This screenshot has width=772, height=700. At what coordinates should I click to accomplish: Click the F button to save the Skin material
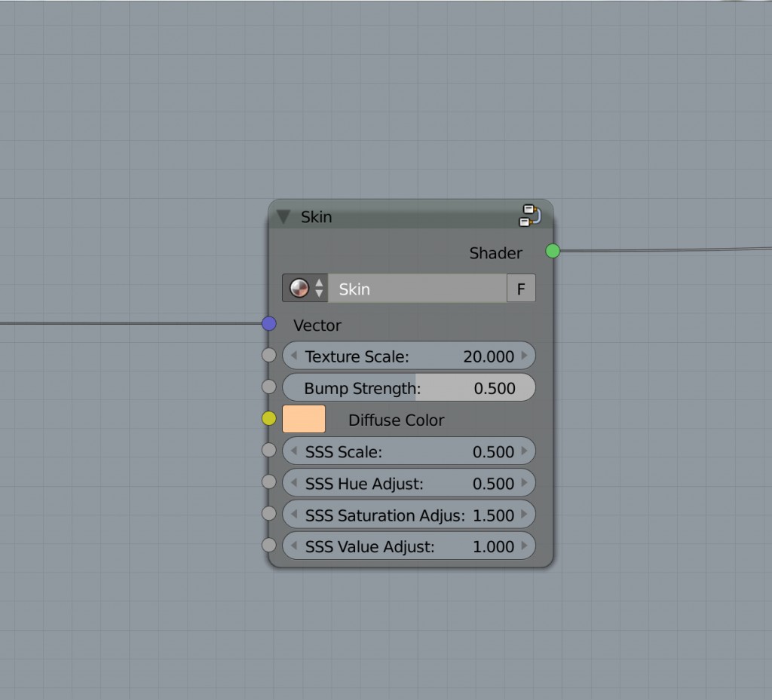click(x=522, y=288)
